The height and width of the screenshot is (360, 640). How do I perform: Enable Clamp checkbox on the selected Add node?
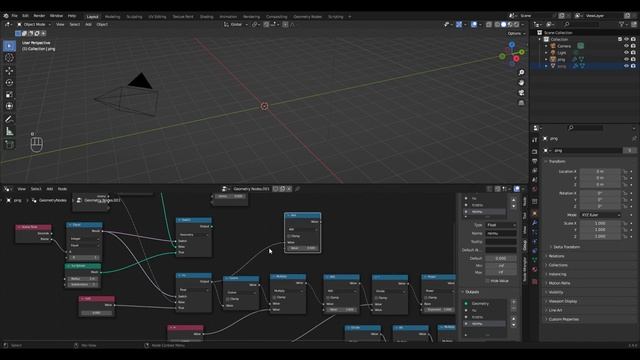[289, 236]
